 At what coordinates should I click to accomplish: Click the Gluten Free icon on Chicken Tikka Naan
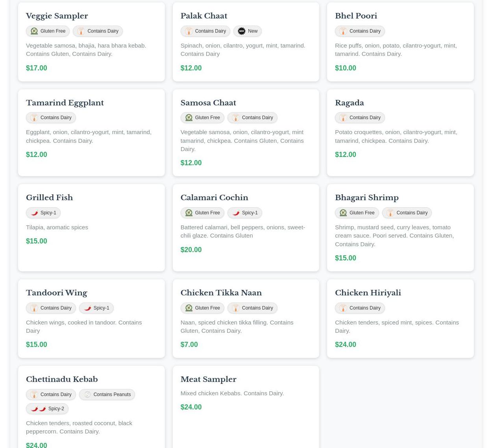coord(189,308)
